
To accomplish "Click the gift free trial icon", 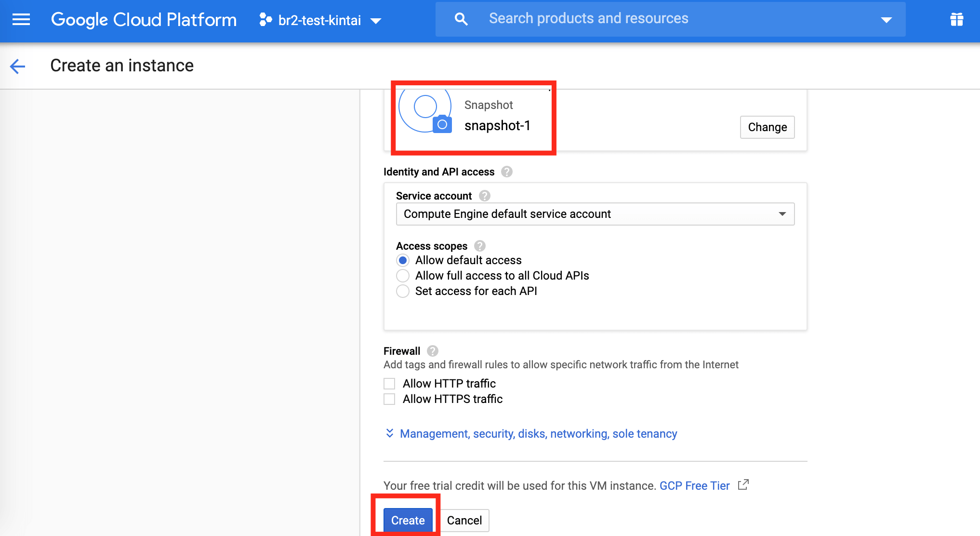I will point(956,20).
